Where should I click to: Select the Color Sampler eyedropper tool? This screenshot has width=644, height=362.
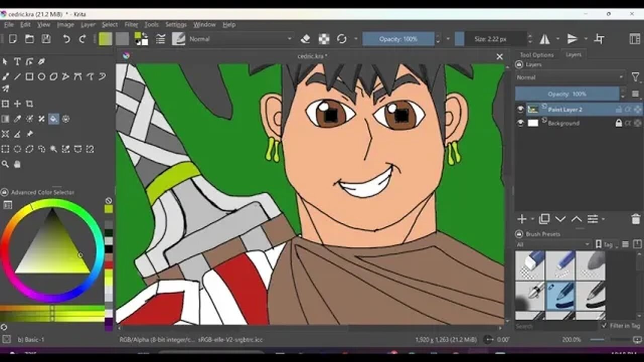(x=17, y=119)
